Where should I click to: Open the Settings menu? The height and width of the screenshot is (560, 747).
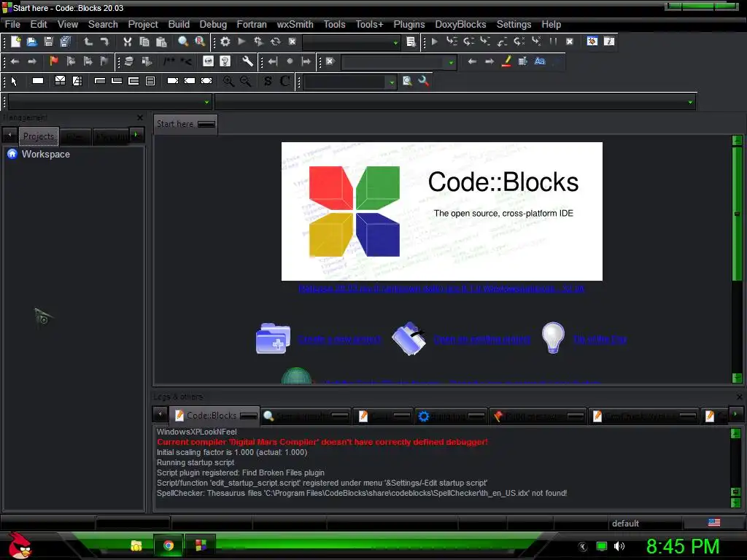(514, 24)
